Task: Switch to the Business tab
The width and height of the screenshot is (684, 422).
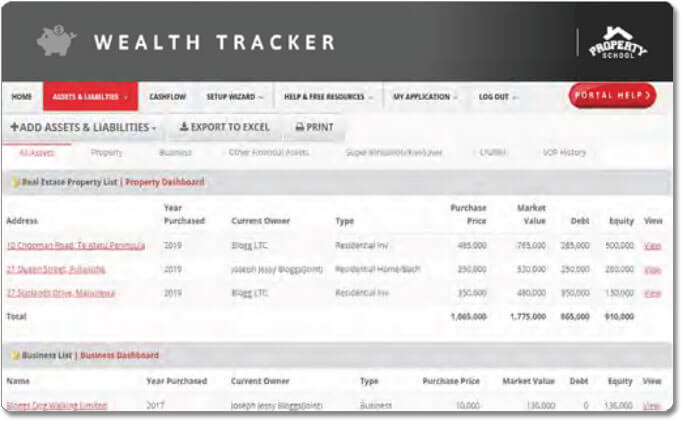Action: (x=175, y=153)
